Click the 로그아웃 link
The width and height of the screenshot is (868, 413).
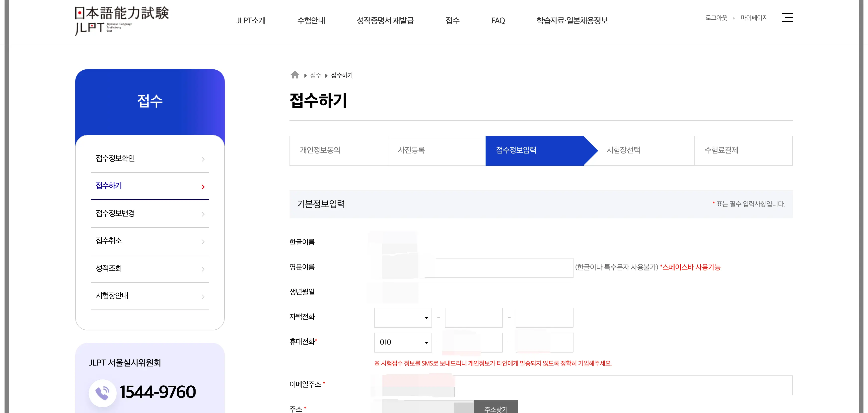716,18
